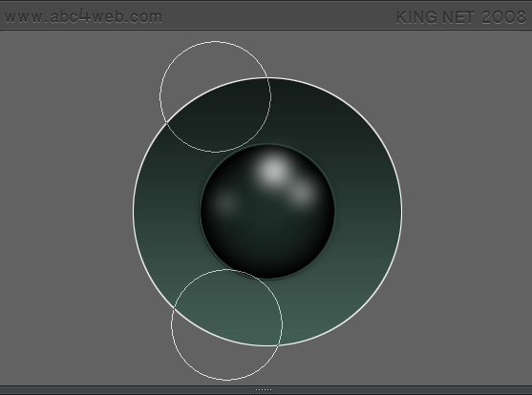This screenshot has width=532, height=395.
Task: Click the dark header bar between titles
Action: pos(278,16)
